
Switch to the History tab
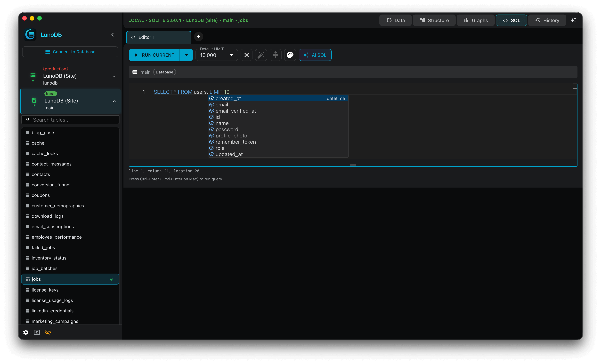[547, 20]
